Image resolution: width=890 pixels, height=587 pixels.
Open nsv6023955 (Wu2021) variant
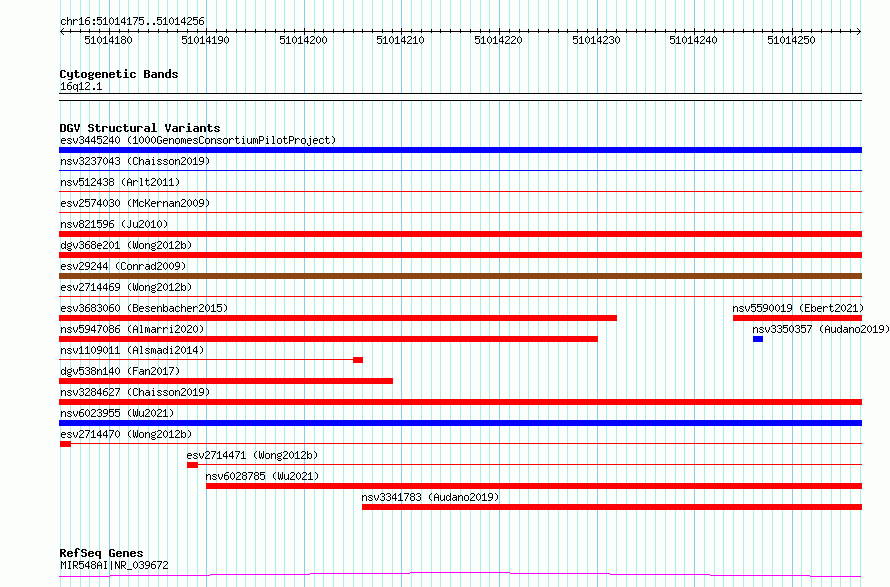coord(117,413)
